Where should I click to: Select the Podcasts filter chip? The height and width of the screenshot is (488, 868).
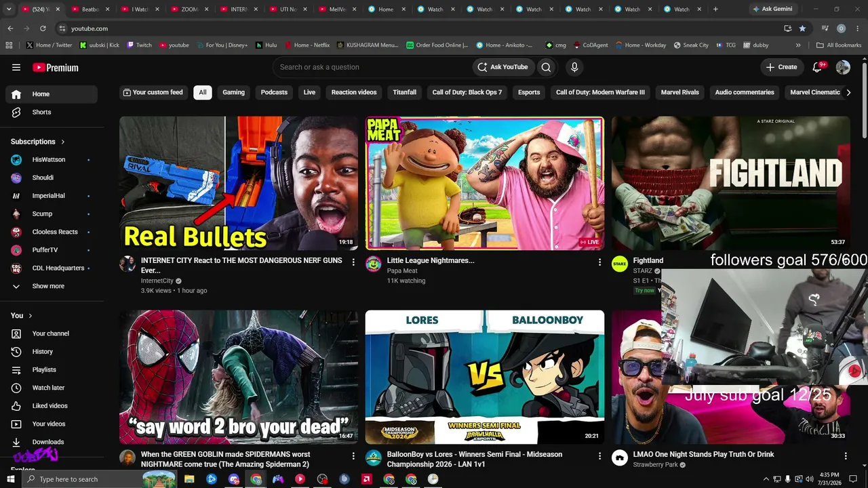point(274,92)
